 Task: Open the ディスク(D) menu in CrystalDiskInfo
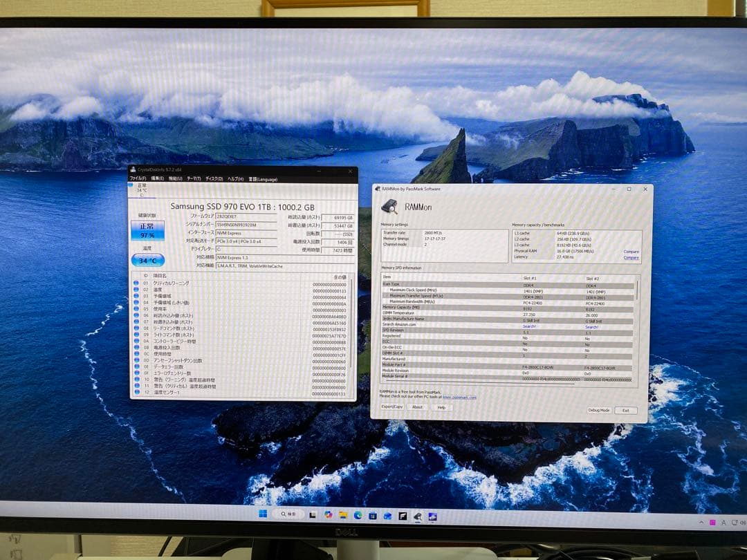tap(214, 178)
